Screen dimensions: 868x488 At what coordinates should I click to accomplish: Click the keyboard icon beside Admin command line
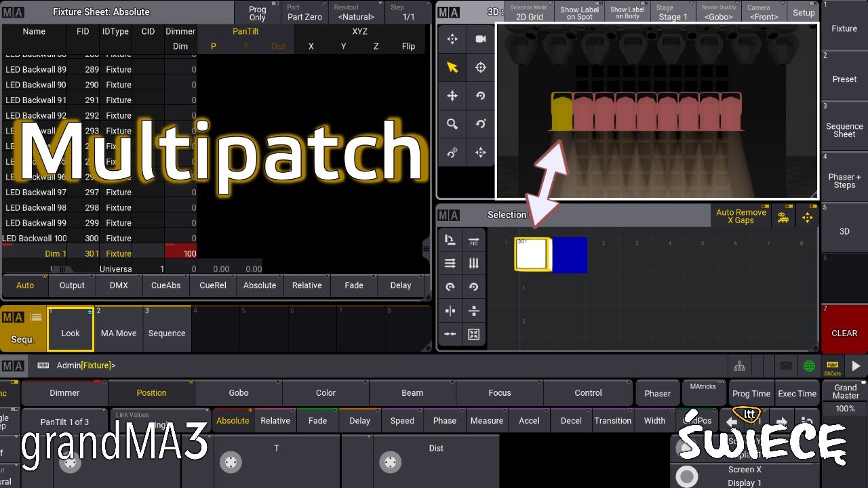[43, 366]
